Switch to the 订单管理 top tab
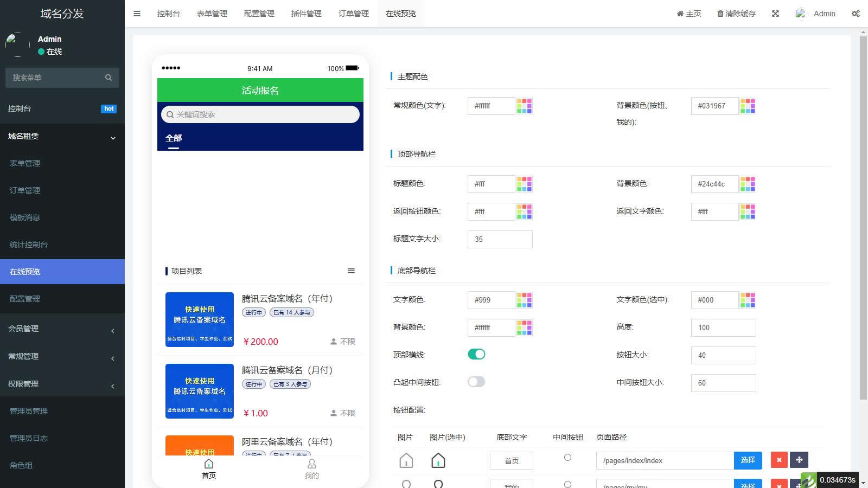Viewport: 868px width, 488px height. tap(353, 14)
